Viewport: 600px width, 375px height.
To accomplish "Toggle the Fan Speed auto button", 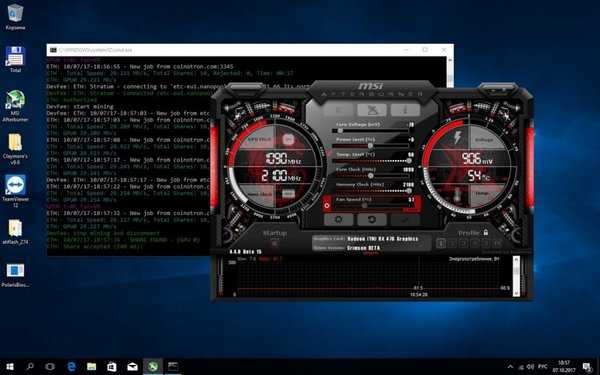I will tap(327, 205).
